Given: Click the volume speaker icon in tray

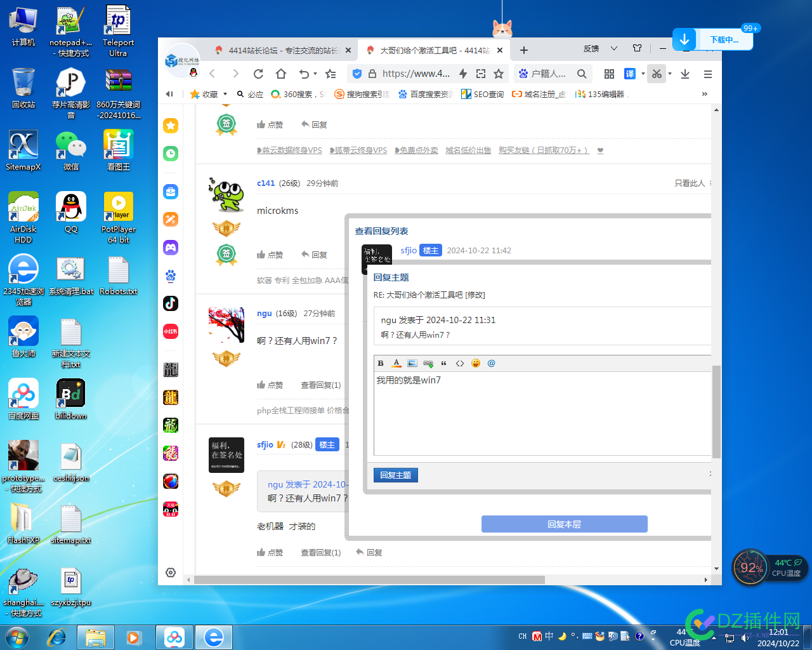Looking at the screenshot, I should pyautogui.click(x=745, y=638).
